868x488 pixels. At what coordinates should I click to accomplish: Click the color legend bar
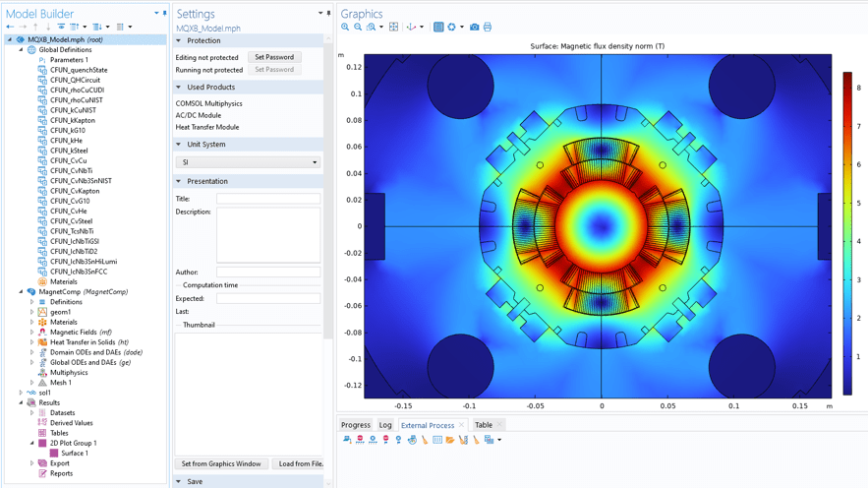pos(847,233)
